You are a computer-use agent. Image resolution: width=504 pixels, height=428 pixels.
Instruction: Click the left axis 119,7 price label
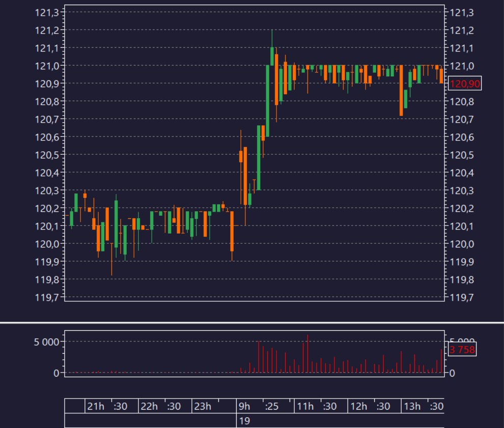coord(47,297)
